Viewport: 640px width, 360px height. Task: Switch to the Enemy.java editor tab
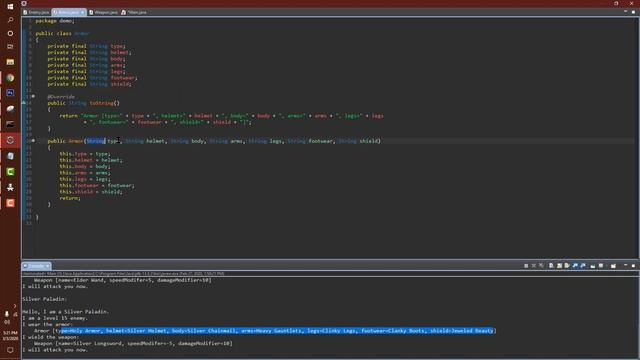click(36, 12)
